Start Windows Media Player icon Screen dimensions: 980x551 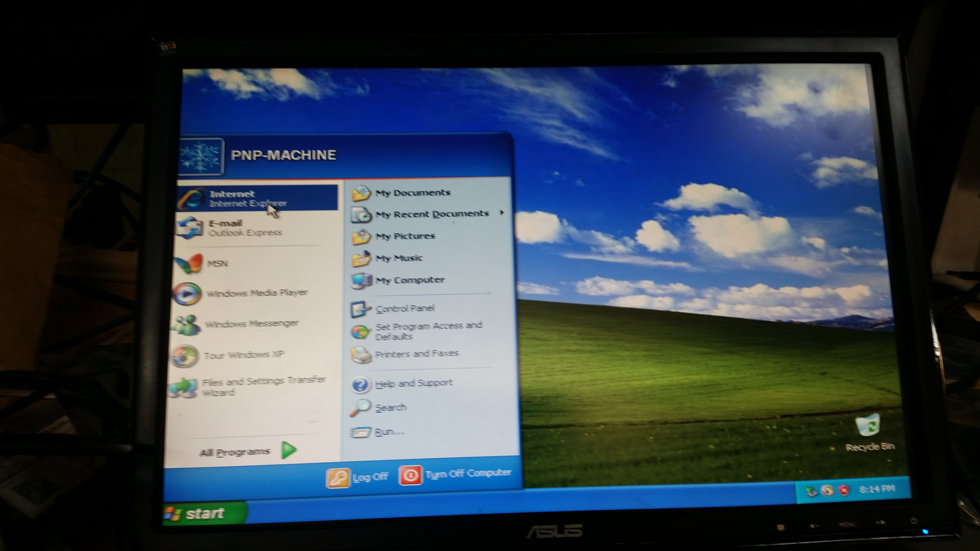pos(186,294)
